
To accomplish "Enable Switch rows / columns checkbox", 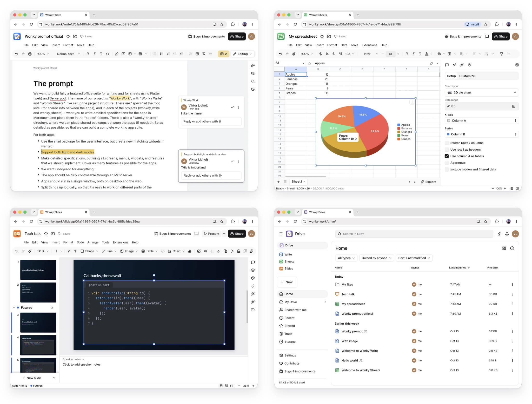I will pyautogui.click(x=447, y=143).
